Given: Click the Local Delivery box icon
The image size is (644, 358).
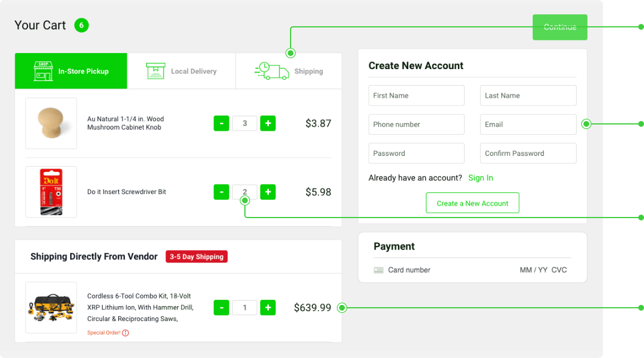Looking at the screenshot, I should (x=155, y=71).
